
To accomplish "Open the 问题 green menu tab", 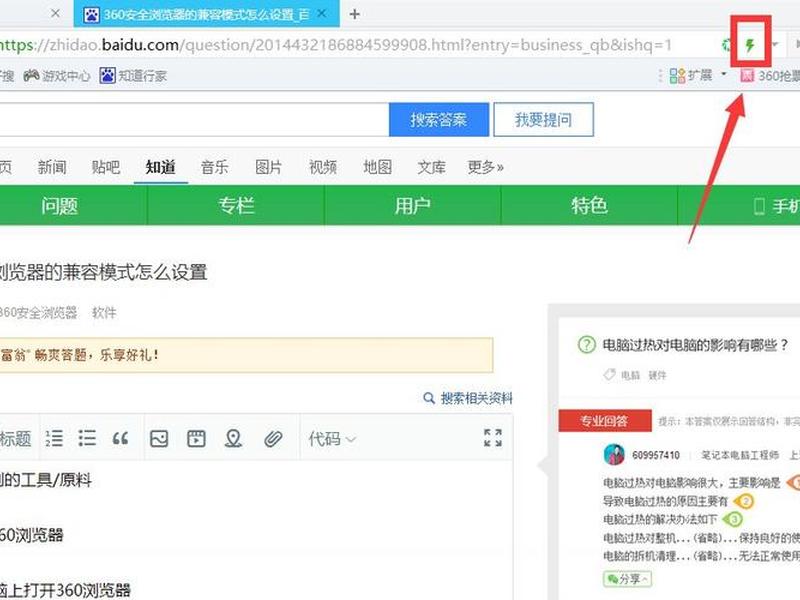I will point(60,206).
